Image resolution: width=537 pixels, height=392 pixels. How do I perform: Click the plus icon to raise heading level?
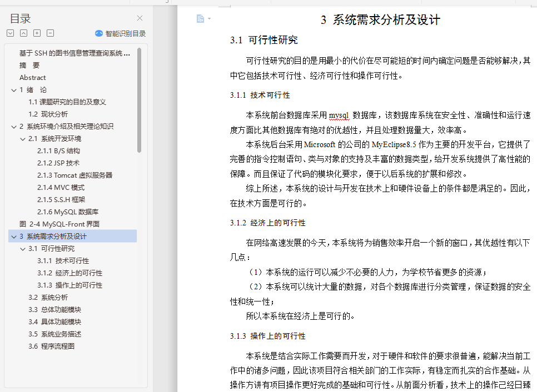37,33
